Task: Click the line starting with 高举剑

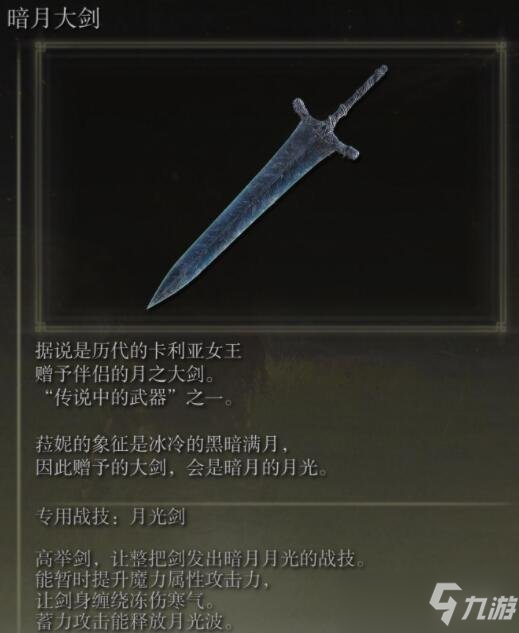Action: pos(200,559)
